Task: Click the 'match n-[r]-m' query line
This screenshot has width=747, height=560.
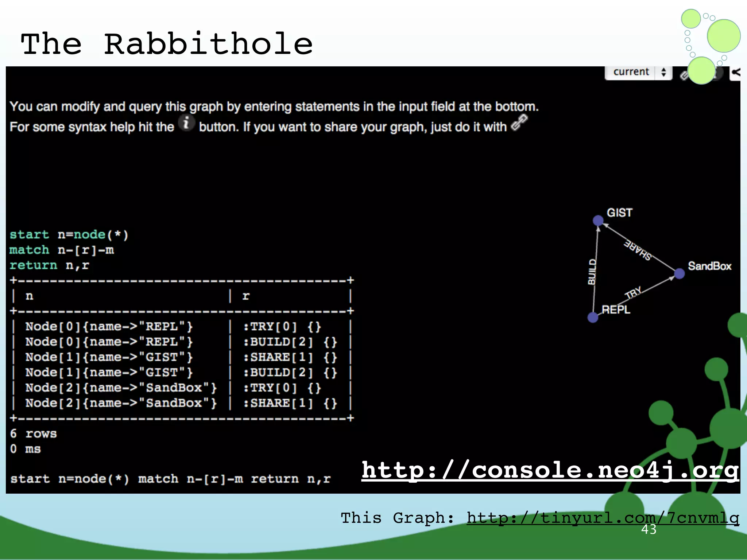Action: point(62,250)
